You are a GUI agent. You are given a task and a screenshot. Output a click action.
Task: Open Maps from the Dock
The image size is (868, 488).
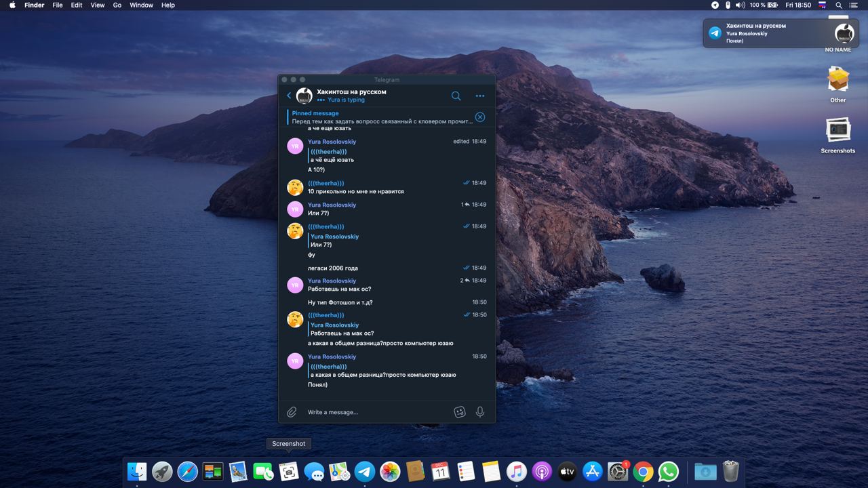[x=340, y=471]
